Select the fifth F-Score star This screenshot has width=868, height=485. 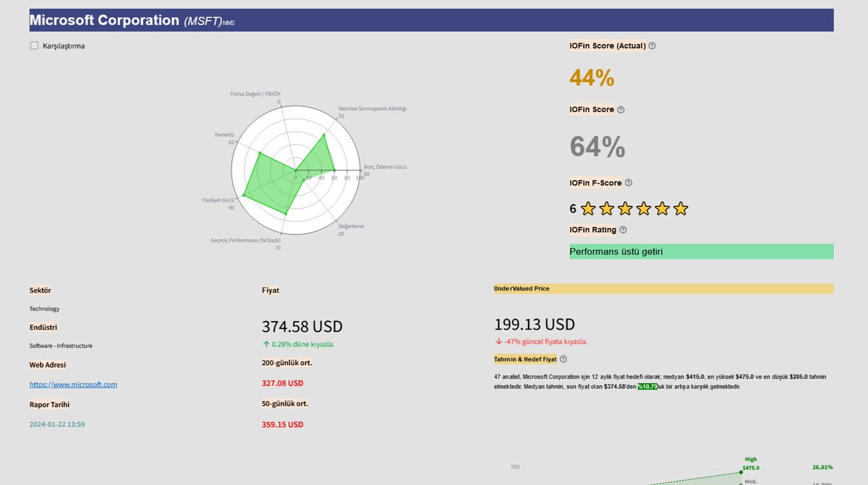662,209
